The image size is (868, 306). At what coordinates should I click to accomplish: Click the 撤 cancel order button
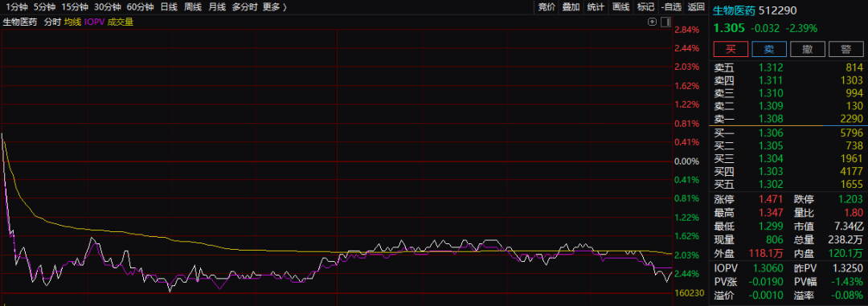click(807, 49)
